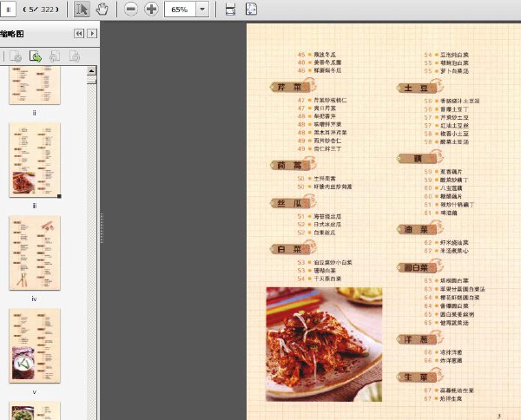Click the 白菜 section heading
Image resolution: width=521 pixels, height=420 pixels.
[290, 249]
